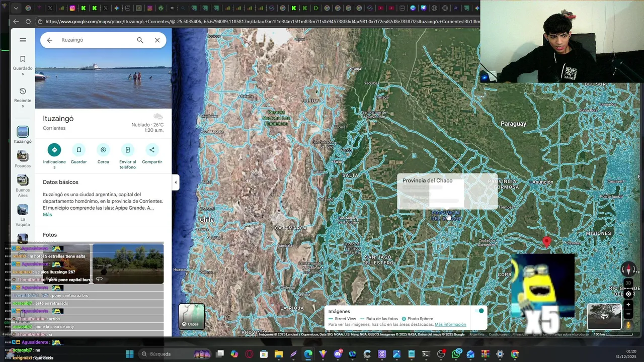Open Discord from the taskbar
Image resolution: width=644 pixels, height=362 pixels.
coord(338,354)
